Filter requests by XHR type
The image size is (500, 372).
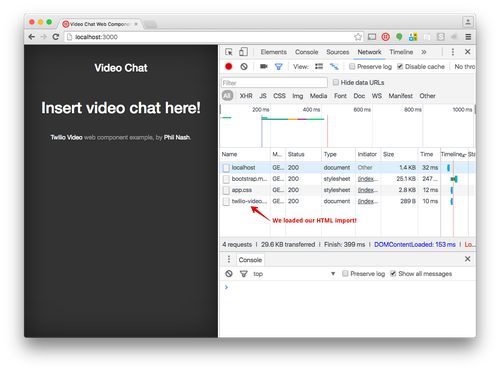(246, 96)
